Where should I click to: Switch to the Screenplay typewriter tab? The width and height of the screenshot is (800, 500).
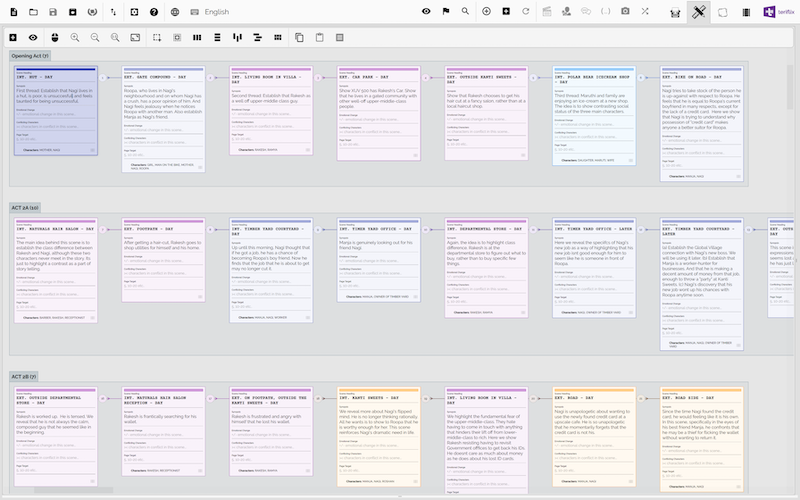675,12
